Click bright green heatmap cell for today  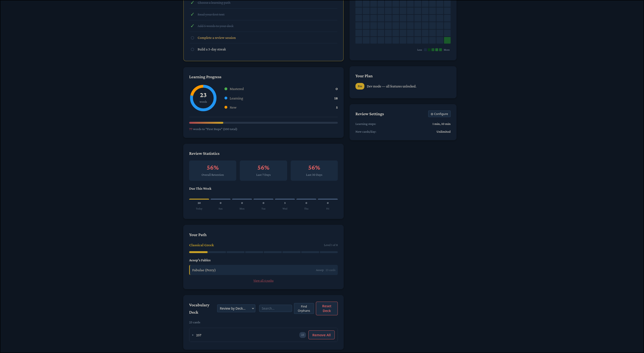click(447, 40)
